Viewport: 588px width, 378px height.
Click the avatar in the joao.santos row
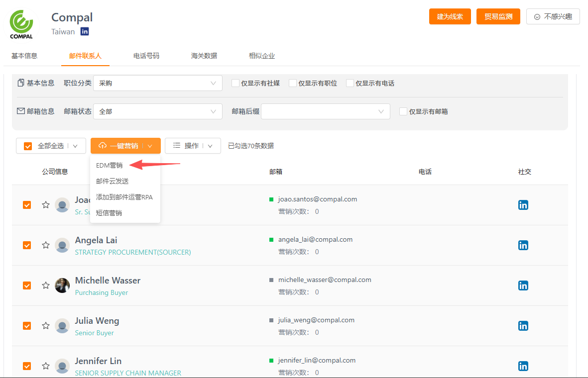62,205
